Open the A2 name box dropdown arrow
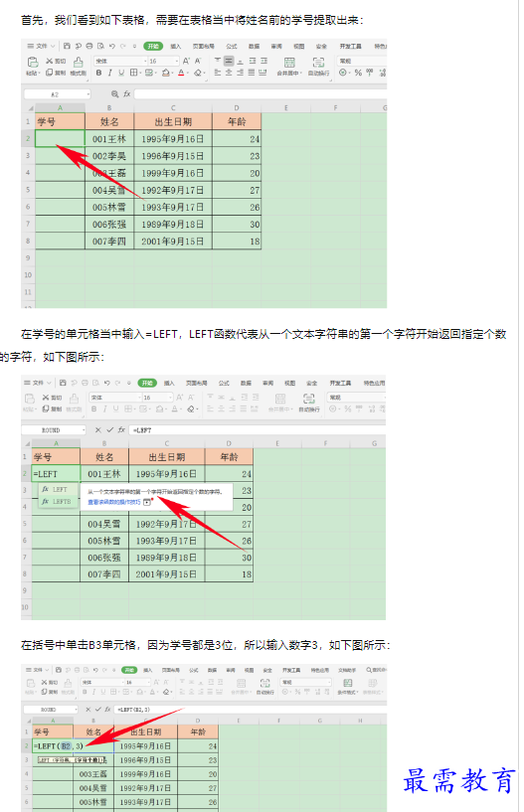The height and width of the screenshot is (812, 524). point(88,94)
